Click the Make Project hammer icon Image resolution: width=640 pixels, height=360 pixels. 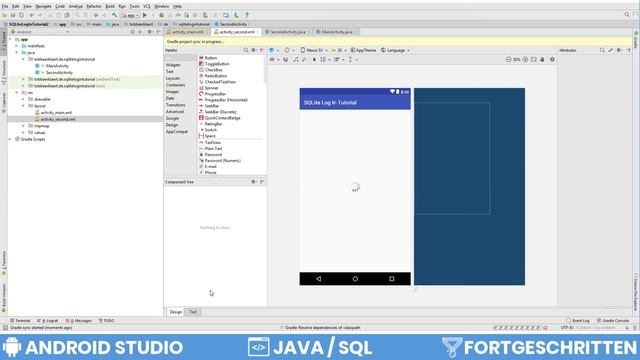click(115, 15)
